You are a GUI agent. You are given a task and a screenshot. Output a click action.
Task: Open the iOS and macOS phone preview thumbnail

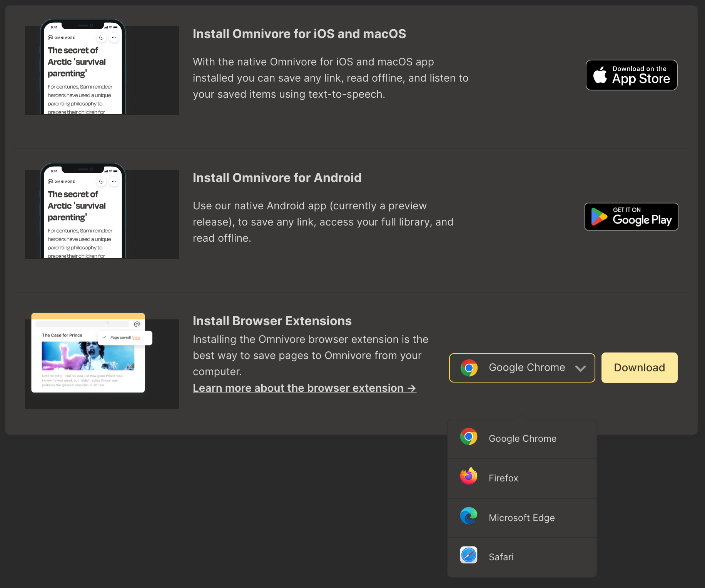click(102, 67)
